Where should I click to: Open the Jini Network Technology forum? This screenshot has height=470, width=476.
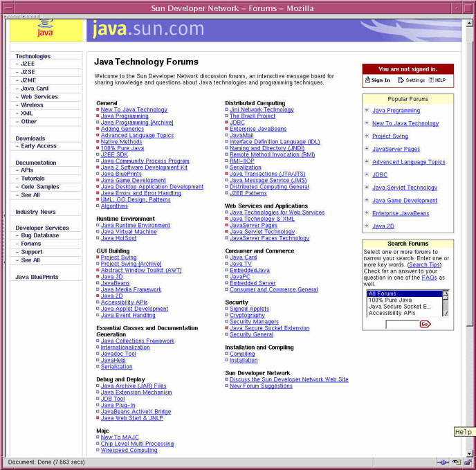262,109
